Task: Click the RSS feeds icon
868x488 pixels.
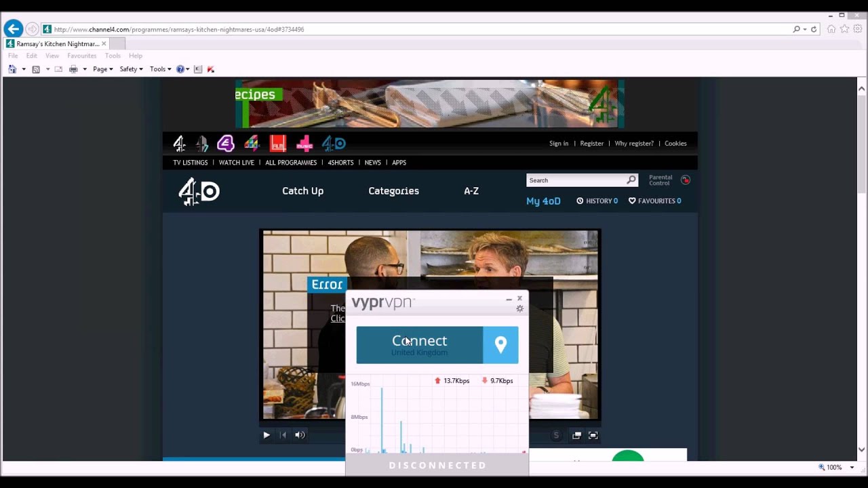Action: [x=36, y=69]
